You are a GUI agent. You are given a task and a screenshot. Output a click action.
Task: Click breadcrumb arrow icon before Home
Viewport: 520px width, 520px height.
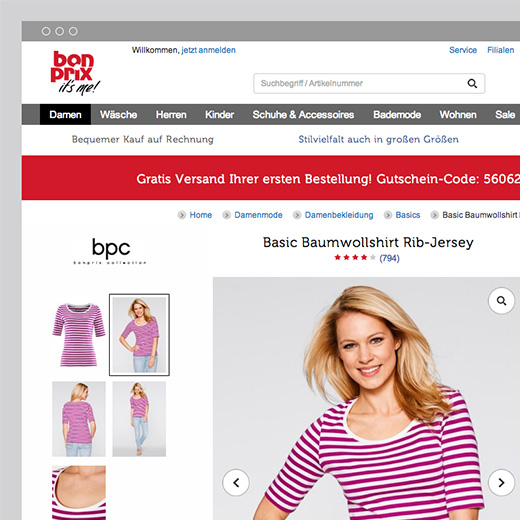182,215
